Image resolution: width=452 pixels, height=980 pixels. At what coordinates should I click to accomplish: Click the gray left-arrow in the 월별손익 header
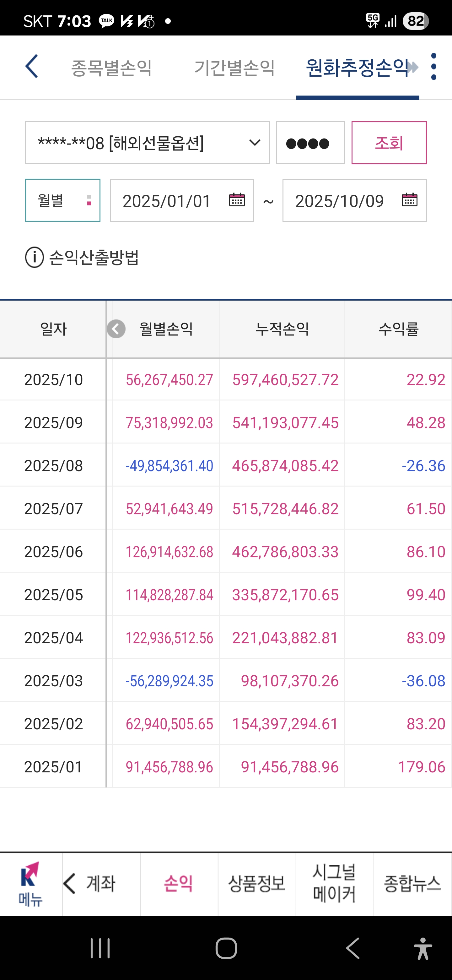coord(116,329)
